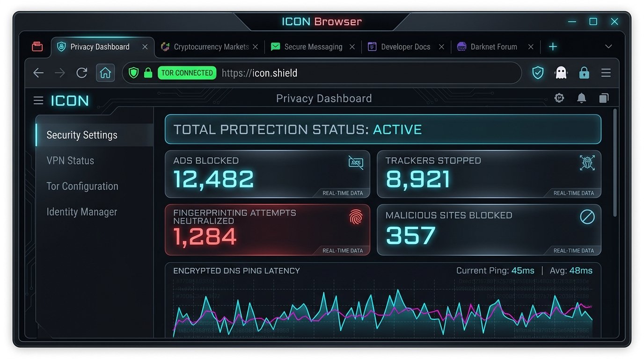This screenshot has height=359, width=644.
Task: Close the Darknet Forum tab
Action: click(531, 47)
